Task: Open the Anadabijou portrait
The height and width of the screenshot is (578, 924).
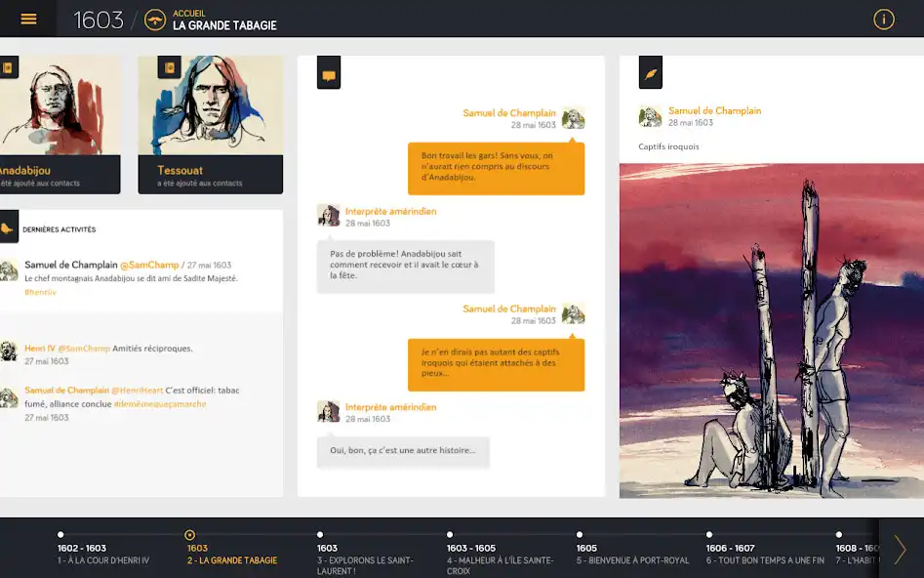Action: [x=60, y=105]
